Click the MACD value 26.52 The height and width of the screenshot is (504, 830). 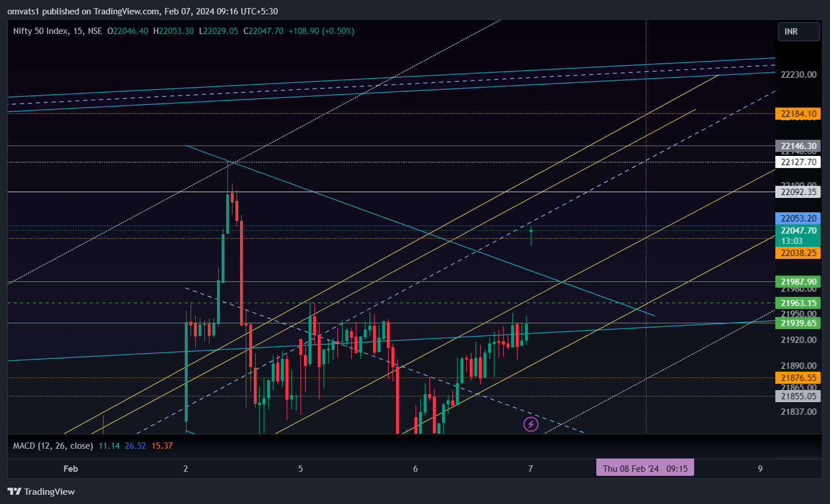coord(135,446)
